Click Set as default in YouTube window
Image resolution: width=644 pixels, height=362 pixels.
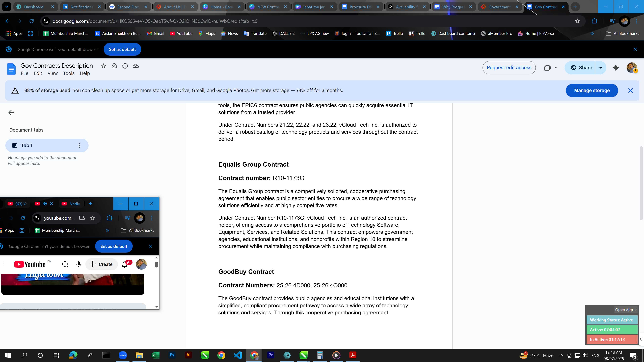[x=114, y=246]
